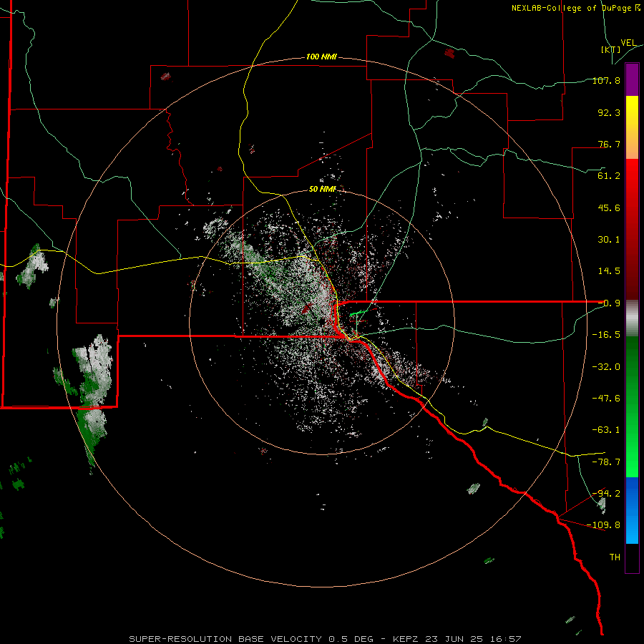Click the 100 NMI range ring label

tap(321, 57)
